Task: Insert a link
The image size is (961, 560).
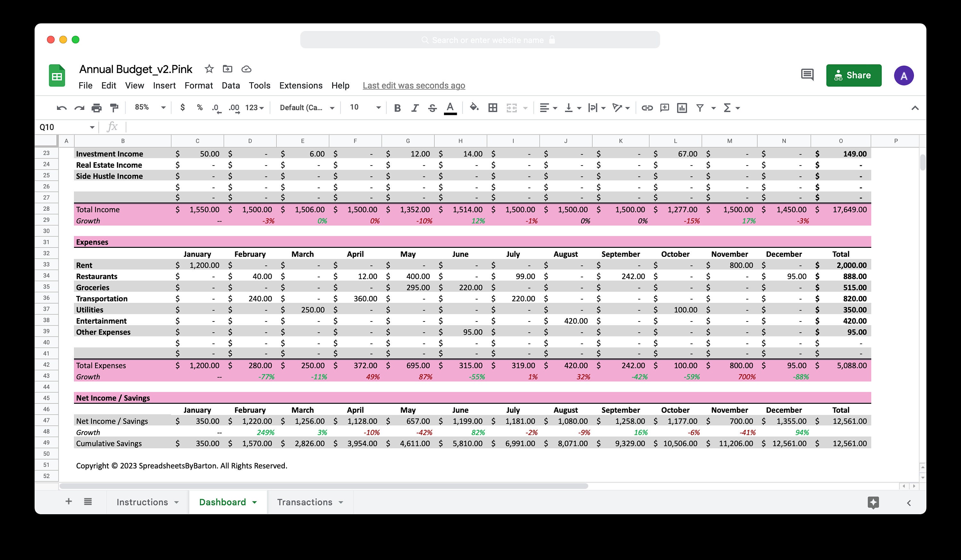Action: (x=647, y=108)
